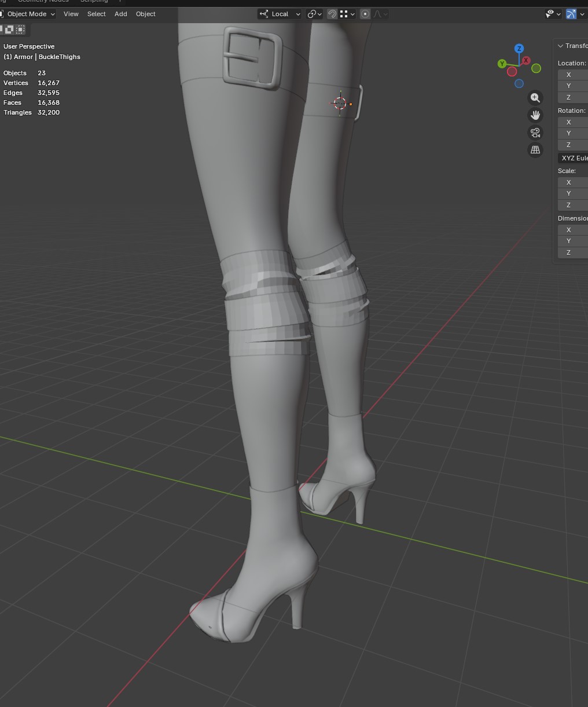
Task: Click the Rotation X field
Action: pos(573,122)
